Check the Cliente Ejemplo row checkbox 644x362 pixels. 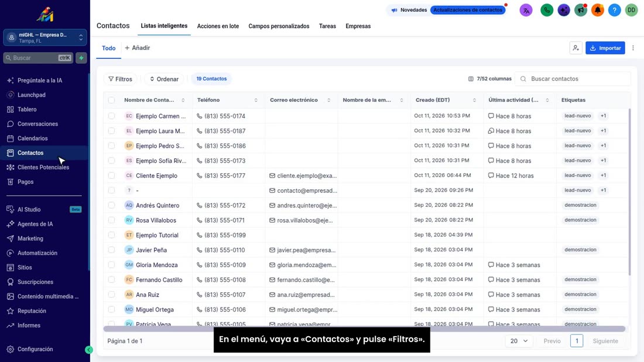pos(111,176)
